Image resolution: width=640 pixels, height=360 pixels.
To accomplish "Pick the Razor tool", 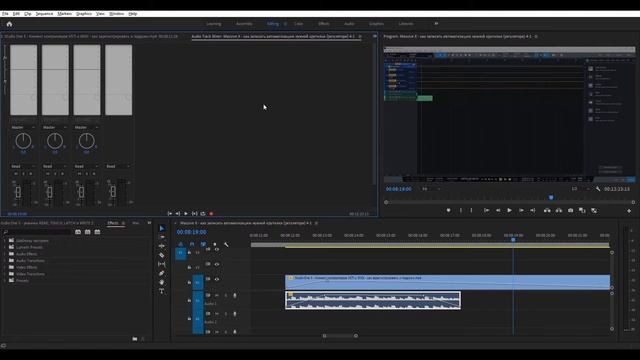I will coord(162,255).
